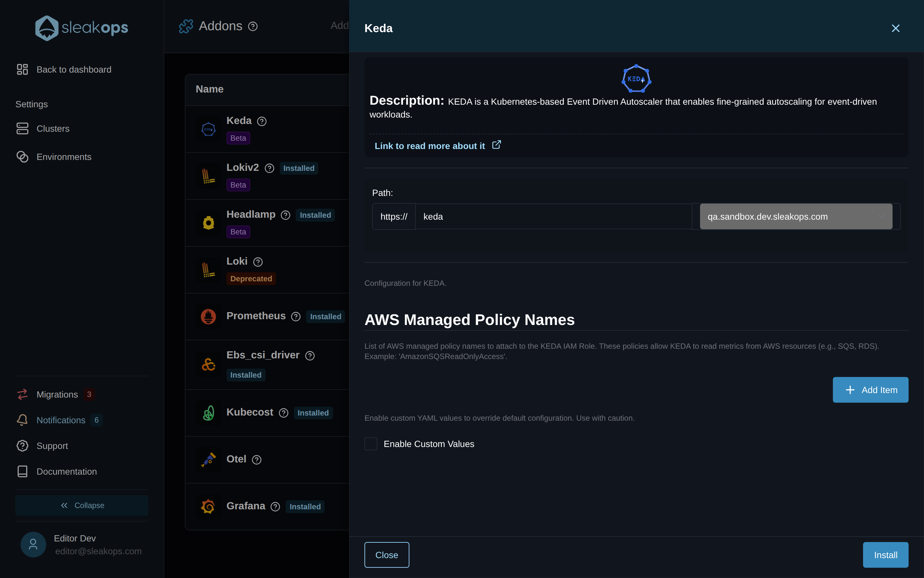
Task: Click the Keda logo in addons list
Action: coord(209,129)
